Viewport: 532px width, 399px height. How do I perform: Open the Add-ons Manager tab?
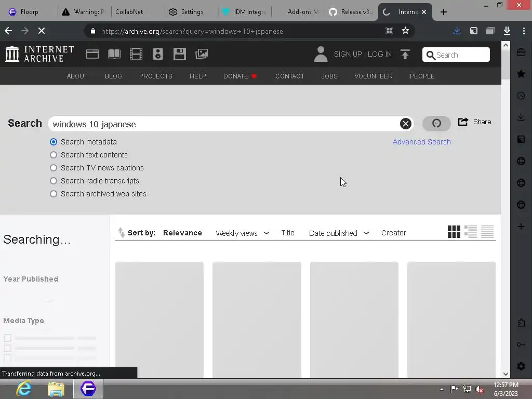click(x=299, y=12)
